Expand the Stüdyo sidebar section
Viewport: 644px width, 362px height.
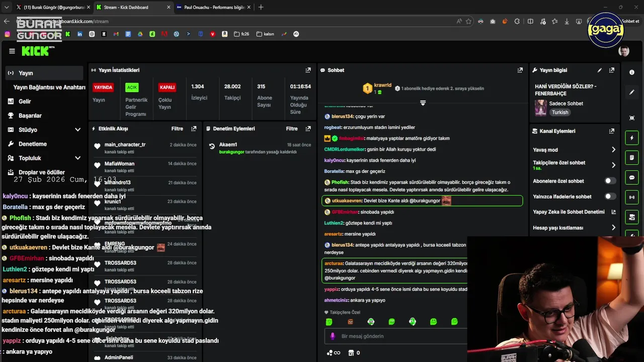(77, 130)
